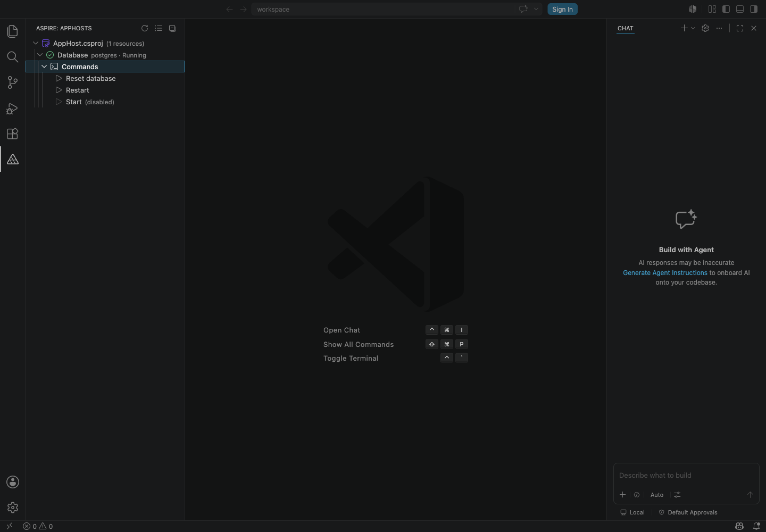This screenshot has height=532, width=766.
Task: Open the configure tools icon in chat input
Action: (677, 495)
